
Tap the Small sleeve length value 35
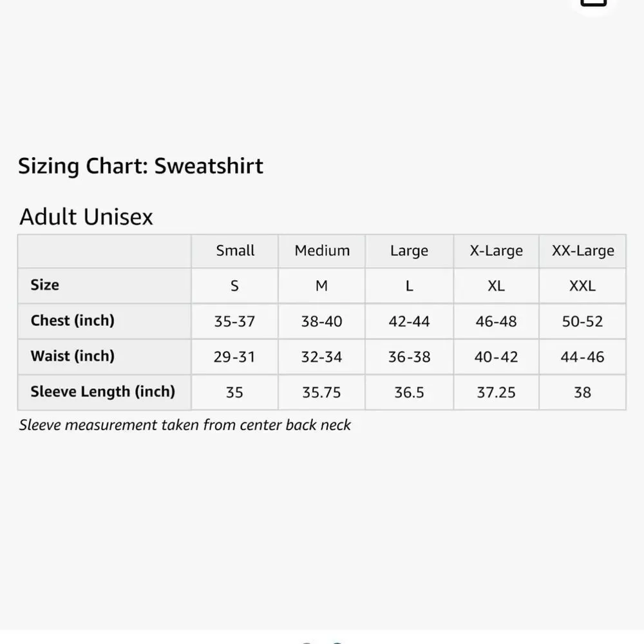pyautogui.click(x=234, y=392)
